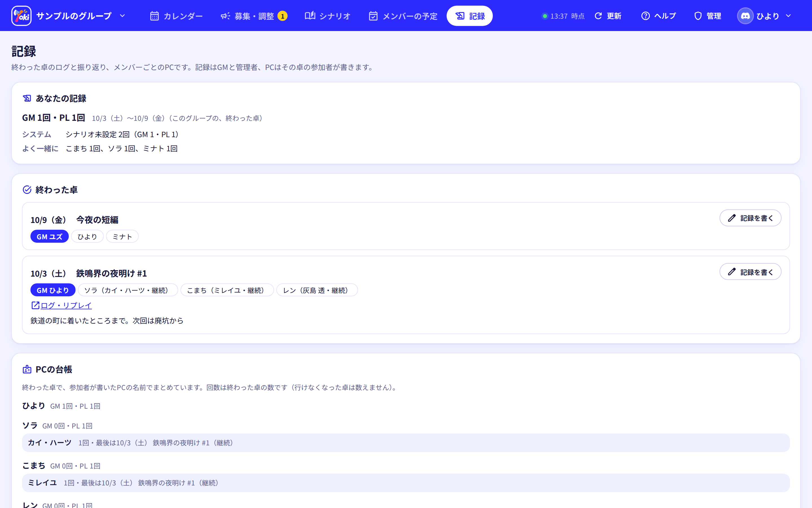Open the 管理 admin page
The width and height of the screenshot is (812, 508).
pos(707,16)
